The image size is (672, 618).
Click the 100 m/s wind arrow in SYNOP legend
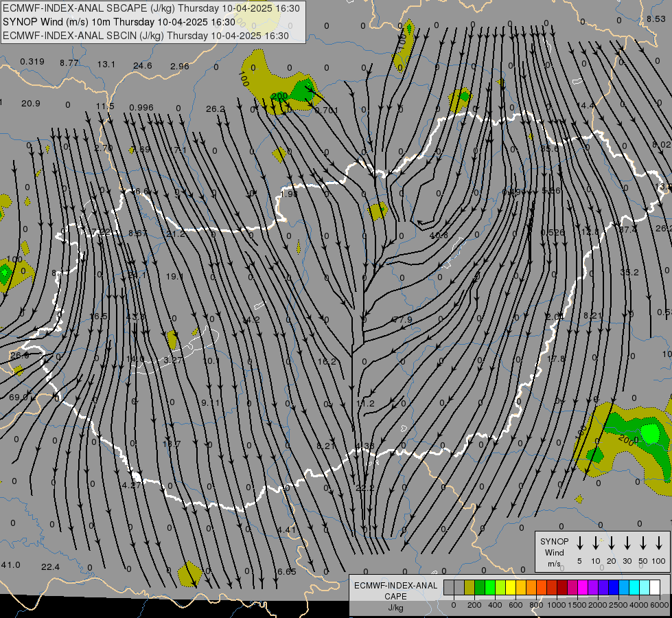click(659, 543)
